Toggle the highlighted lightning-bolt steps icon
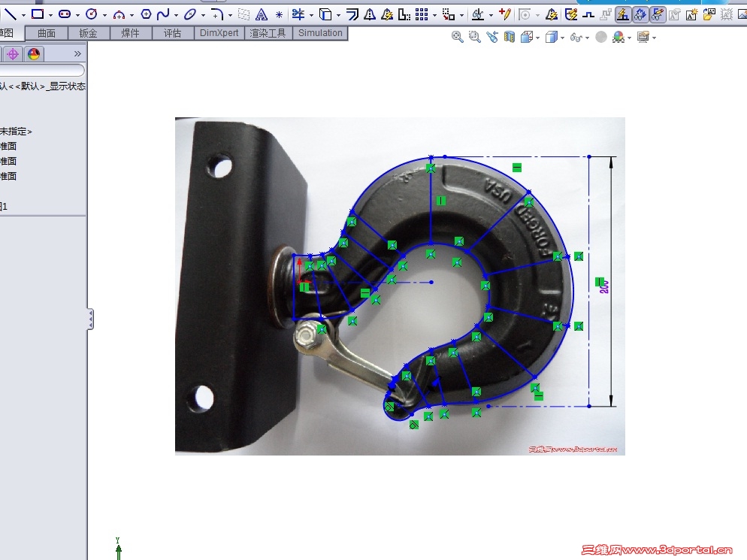Viewport: 747px width, 560px height. coord(623,15)
